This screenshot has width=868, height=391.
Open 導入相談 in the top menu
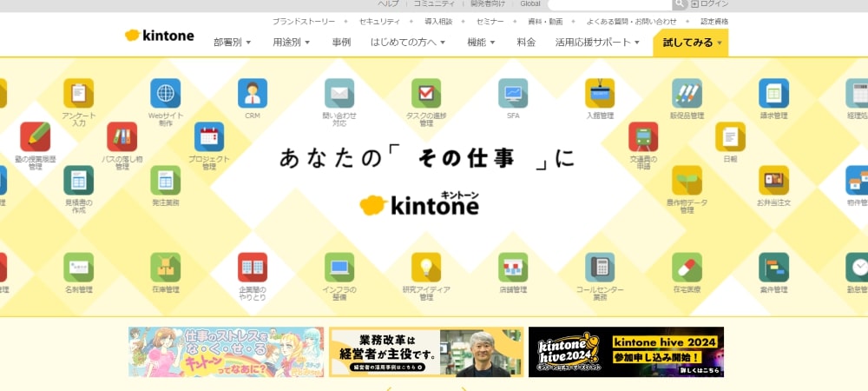438,22
